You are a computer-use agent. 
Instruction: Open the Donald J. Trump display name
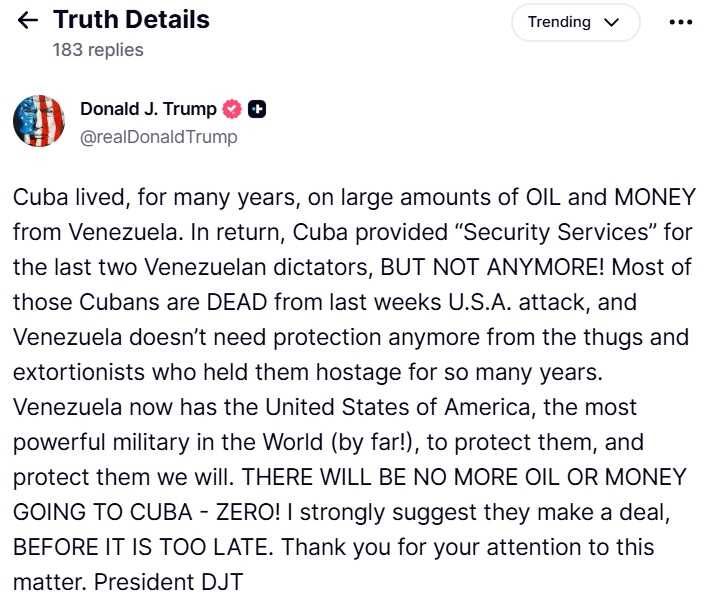(148, 110)
